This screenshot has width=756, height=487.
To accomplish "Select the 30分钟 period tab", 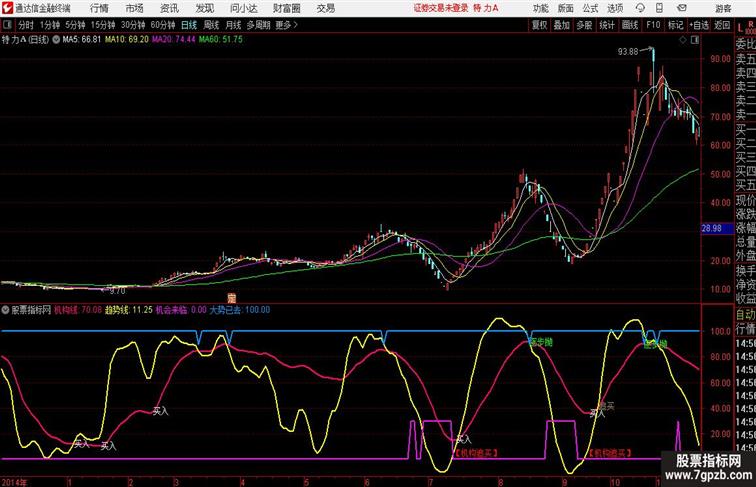I will tap(133, 25).
